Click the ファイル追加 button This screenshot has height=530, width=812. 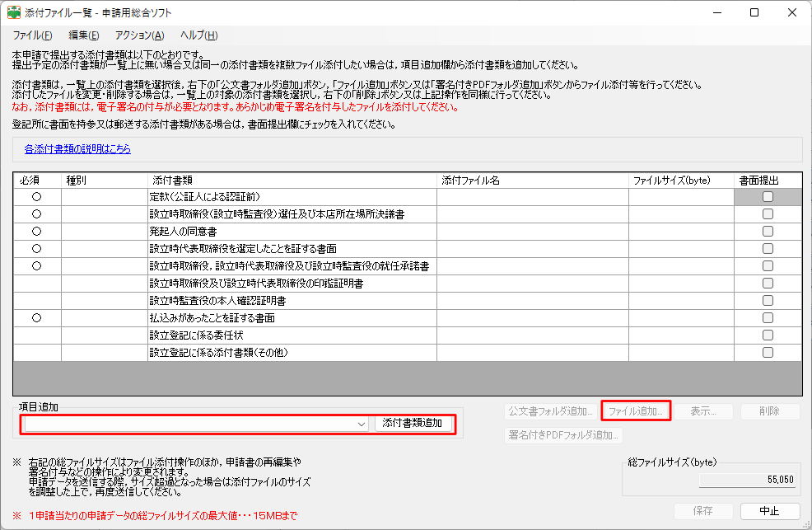pos(636,410)
